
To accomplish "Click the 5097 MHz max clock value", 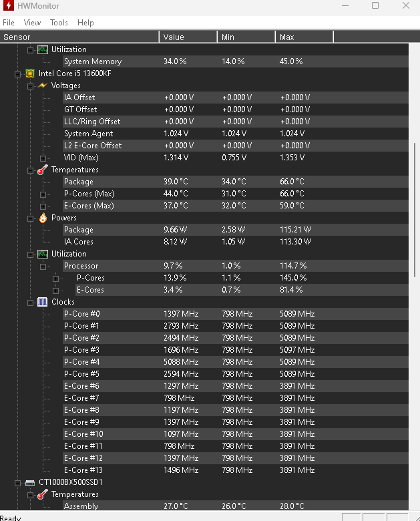I will tap(297, 350).
